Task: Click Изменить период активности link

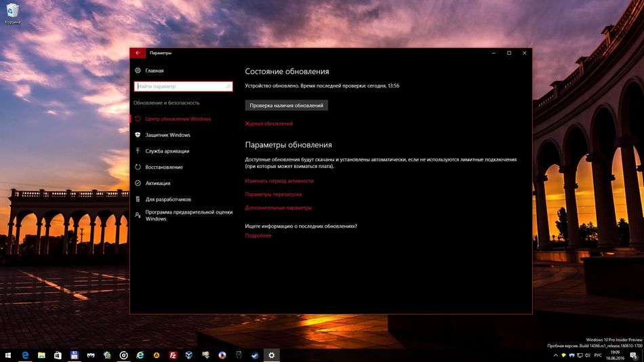Action: pyautogui.click(x=279, y=181)
